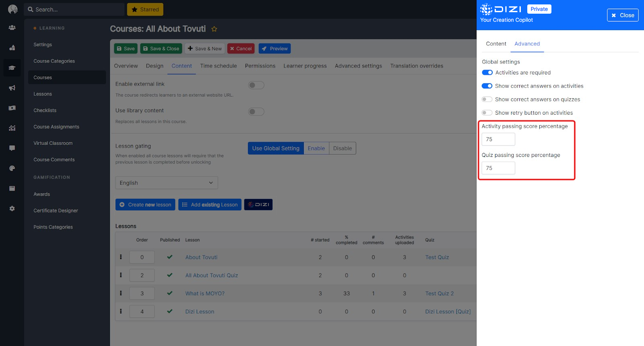Open the users icon in left rail
The image size is (644, 346).
point(12,28)
